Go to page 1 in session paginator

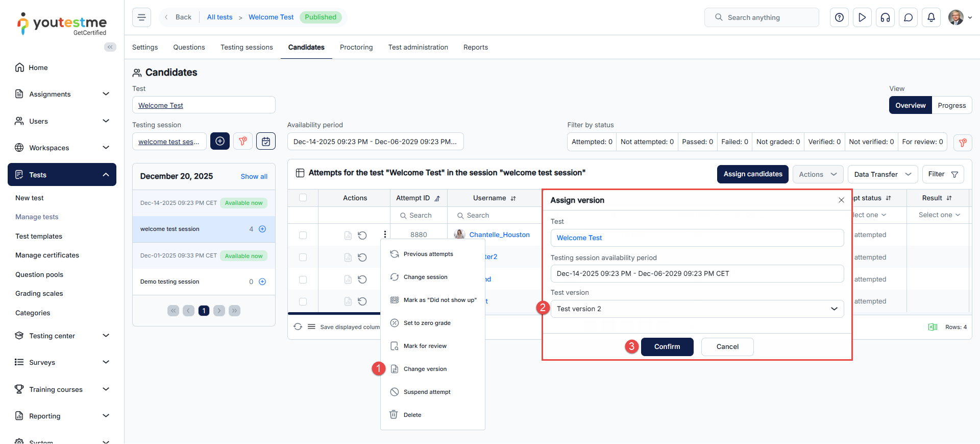tap(204, 311)
